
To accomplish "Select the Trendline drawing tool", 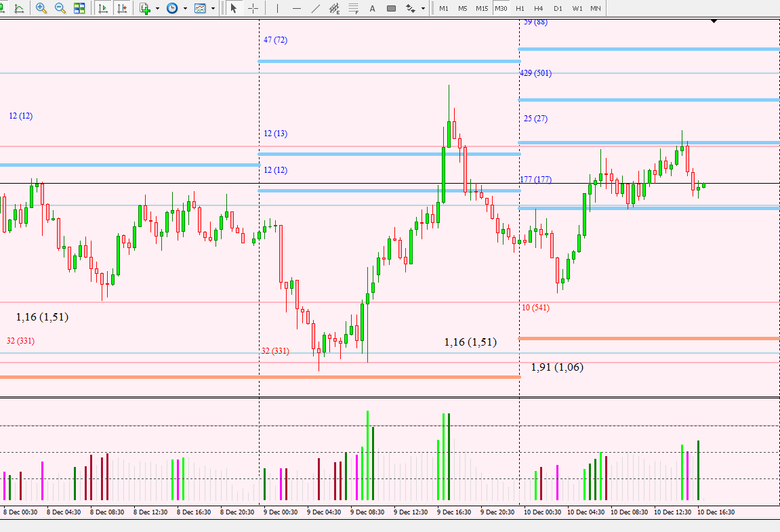I will (x=315, y=8).
